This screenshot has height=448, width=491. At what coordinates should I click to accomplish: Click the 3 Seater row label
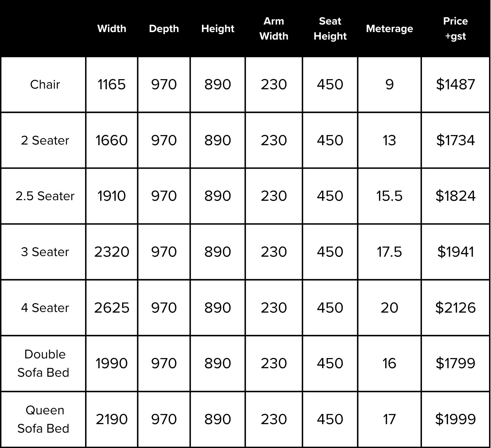pos(45,252)
